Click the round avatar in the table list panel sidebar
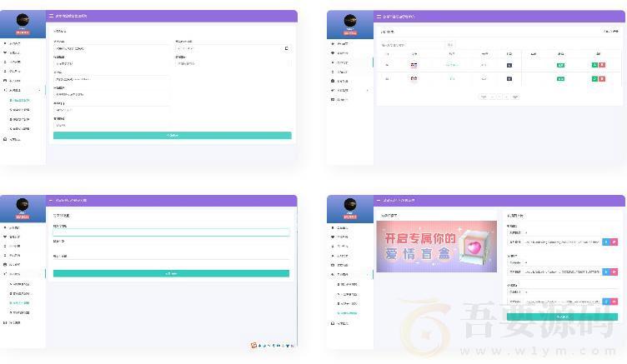Screen dimensions: 627x364 pyautogui.click(x=350, y=21)
